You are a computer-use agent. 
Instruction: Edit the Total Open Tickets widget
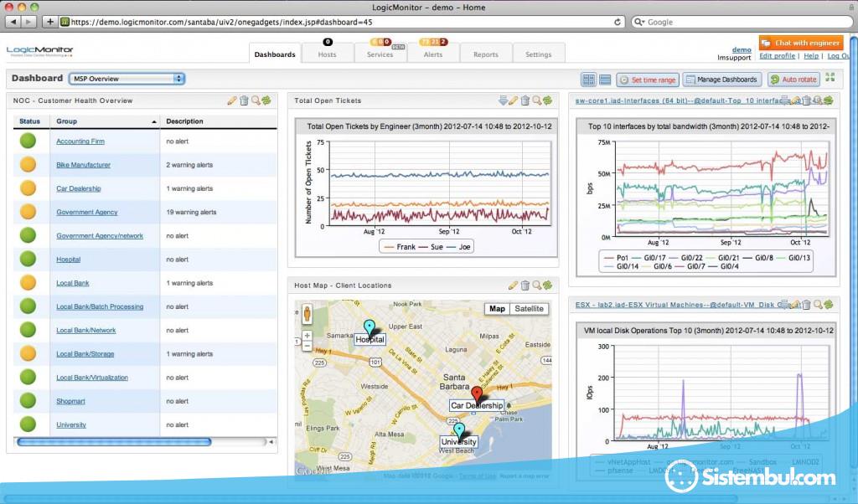tap(514, 100)
